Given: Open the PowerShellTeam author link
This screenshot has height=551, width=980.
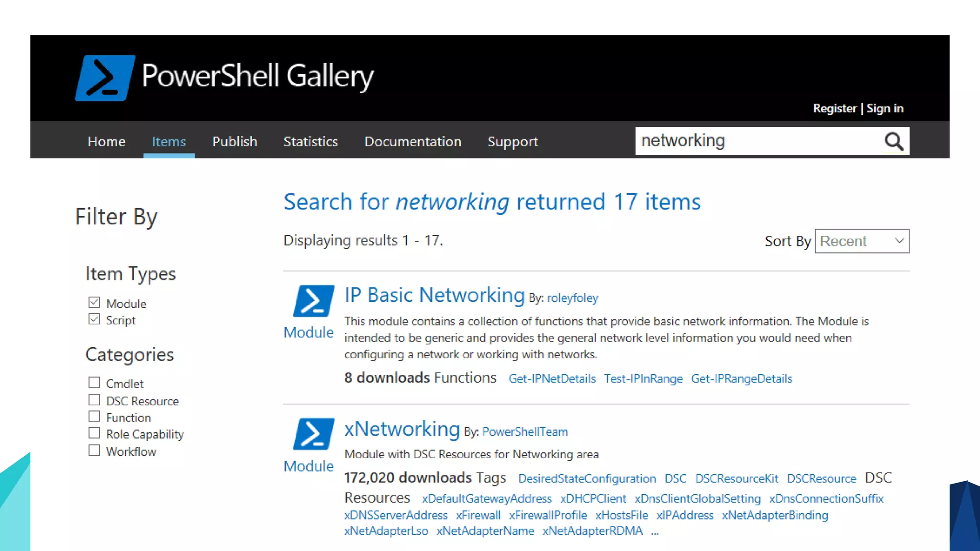Looking at the screenshot, I should point(525,431).
